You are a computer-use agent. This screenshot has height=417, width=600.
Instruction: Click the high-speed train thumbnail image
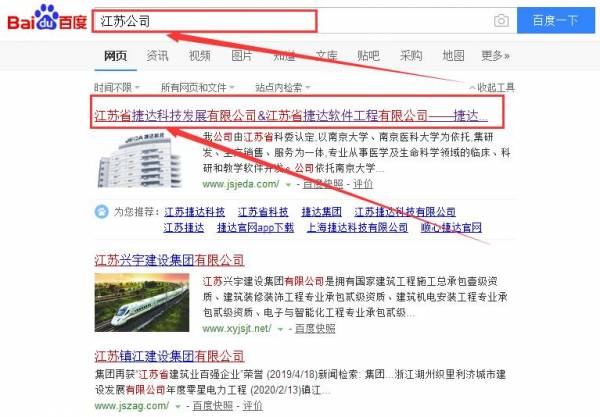click(x=142, y=302)
